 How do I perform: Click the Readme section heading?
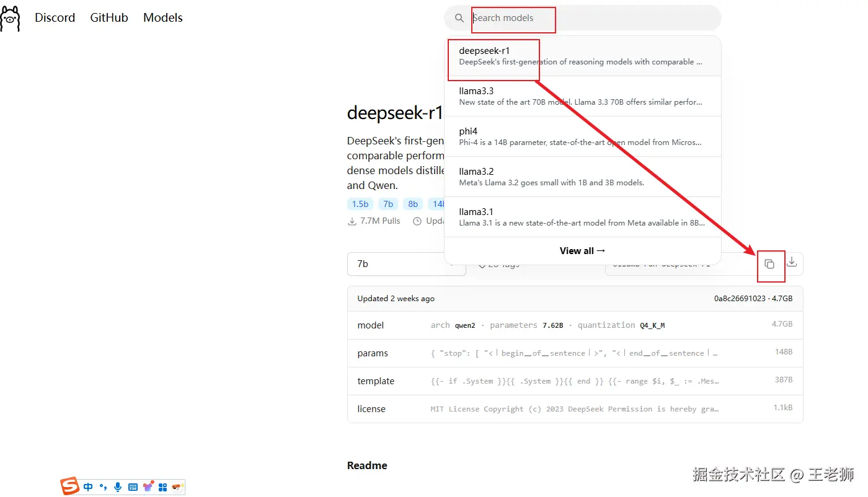[367, 465]
